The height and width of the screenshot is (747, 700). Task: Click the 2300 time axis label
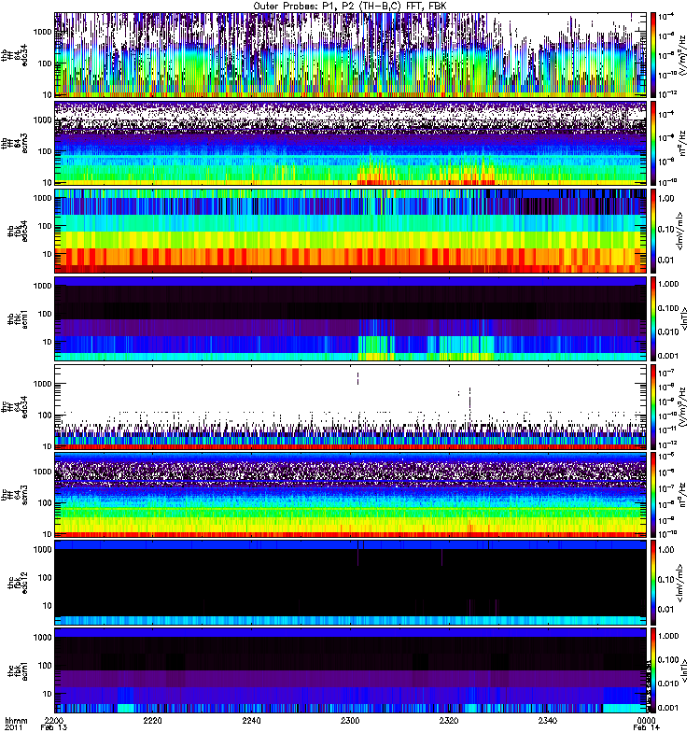[351, 722]
